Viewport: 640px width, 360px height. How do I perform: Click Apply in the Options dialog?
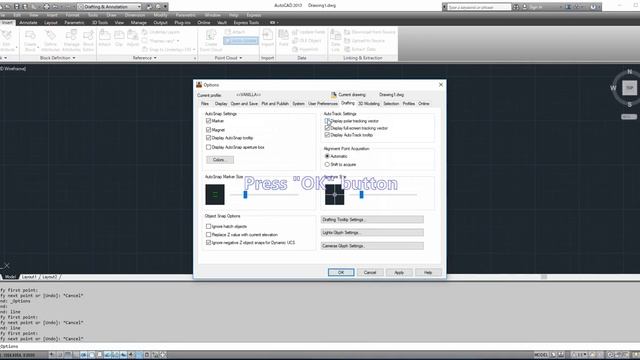(399, 272)
